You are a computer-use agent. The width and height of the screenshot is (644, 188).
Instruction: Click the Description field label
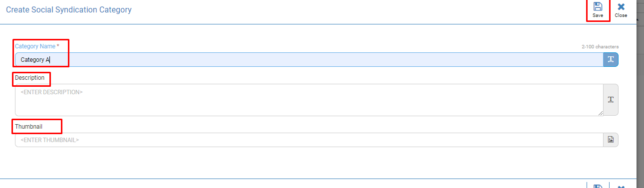pos(30,78)
